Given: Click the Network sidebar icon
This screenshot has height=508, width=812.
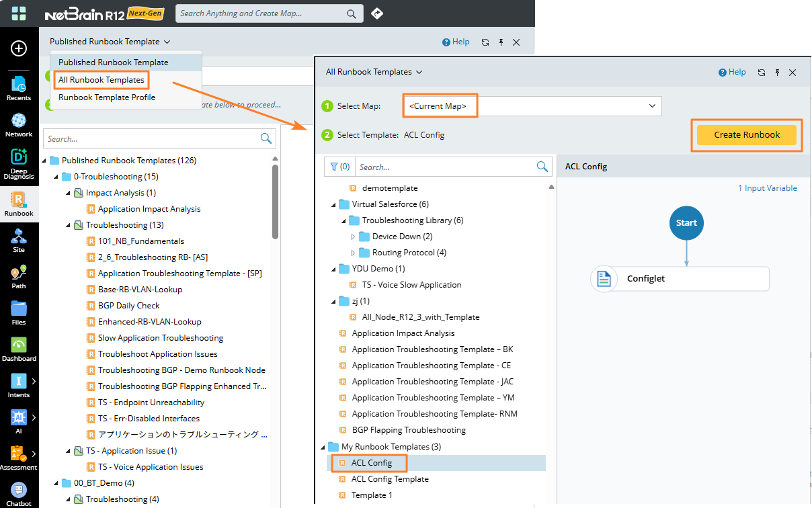Looking at the screenshot, I should point(19,124).
